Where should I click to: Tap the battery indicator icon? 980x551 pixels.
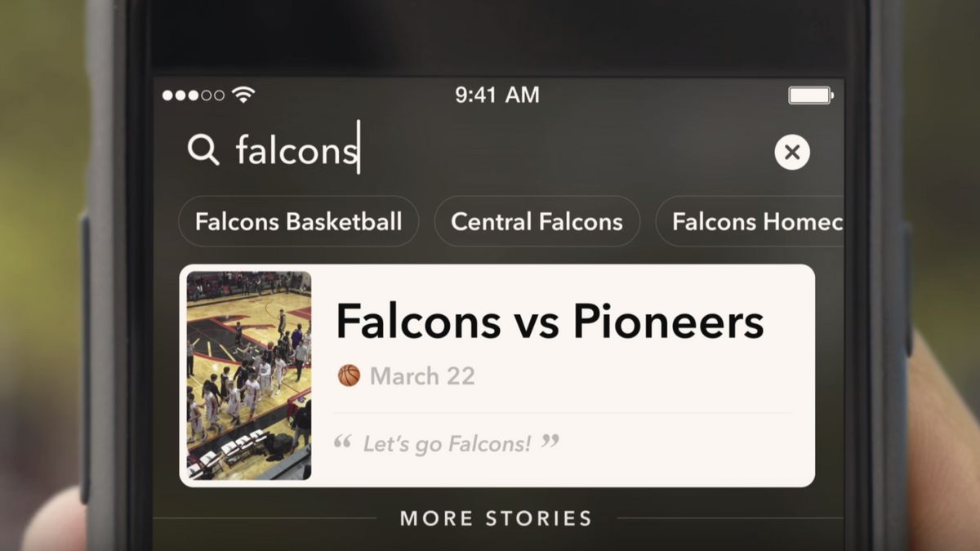(x=810, y=96)
